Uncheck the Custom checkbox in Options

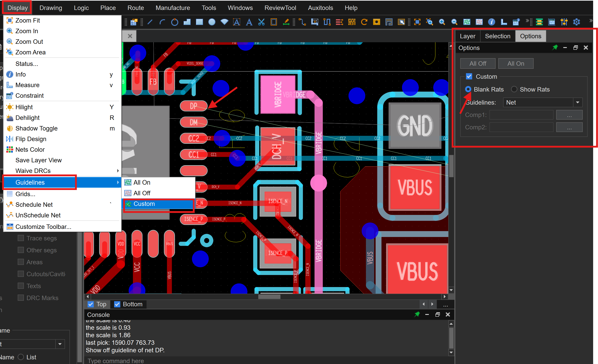coord(469,77)
